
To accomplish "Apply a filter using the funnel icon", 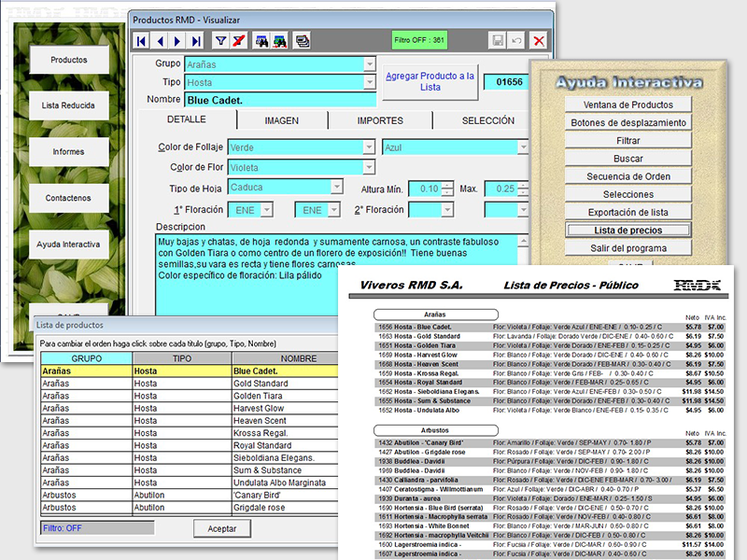I will 220,41.
